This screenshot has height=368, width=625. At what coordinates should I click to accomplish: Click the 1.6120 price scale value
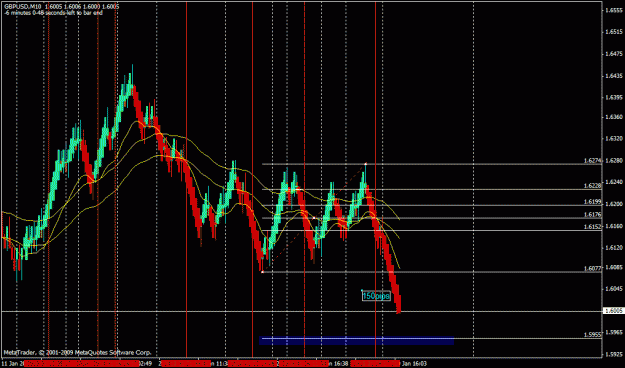(x=614, y=248)
